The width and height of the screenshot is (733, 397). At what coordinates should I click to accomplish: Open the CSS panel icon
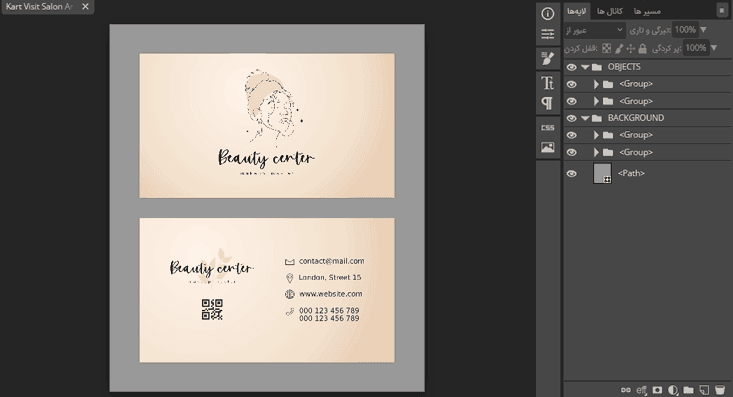click(547, 127)
